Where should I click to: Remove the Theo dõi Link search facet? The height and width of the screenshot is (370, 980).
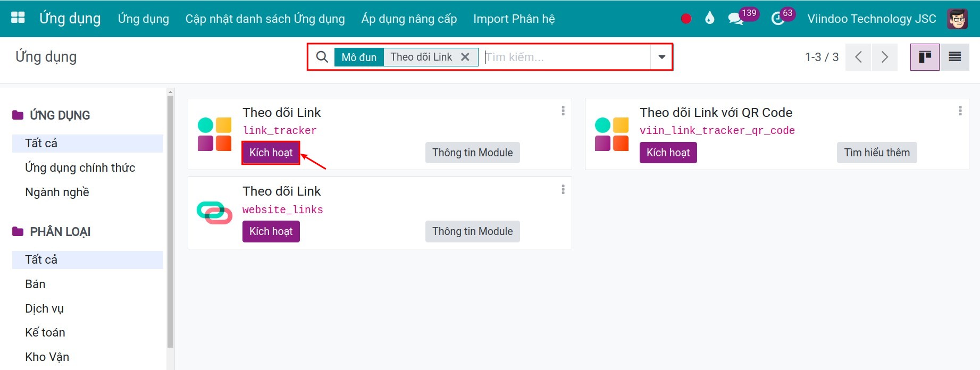pyautogui.click(x=465, y=57)
